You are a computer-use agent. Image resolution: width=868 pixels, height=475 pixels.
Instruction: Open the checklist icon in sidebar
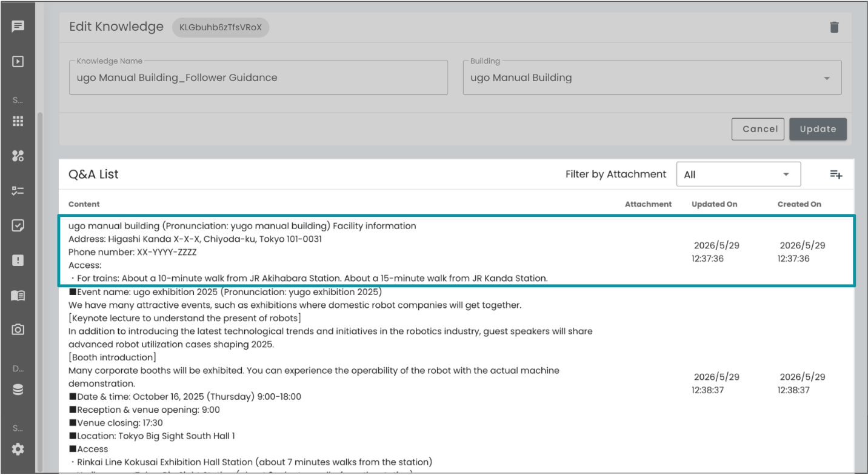(x=18, y=191)
